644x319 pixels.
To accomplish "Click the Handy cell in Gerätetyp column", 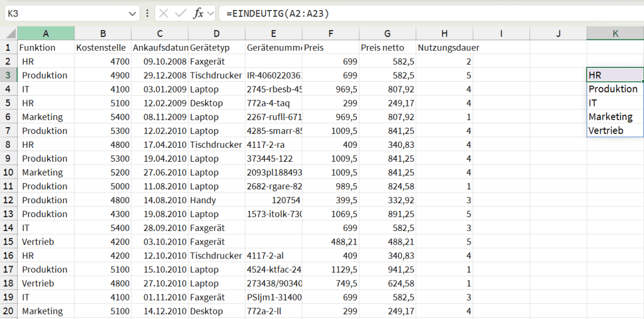I will 217,200.
